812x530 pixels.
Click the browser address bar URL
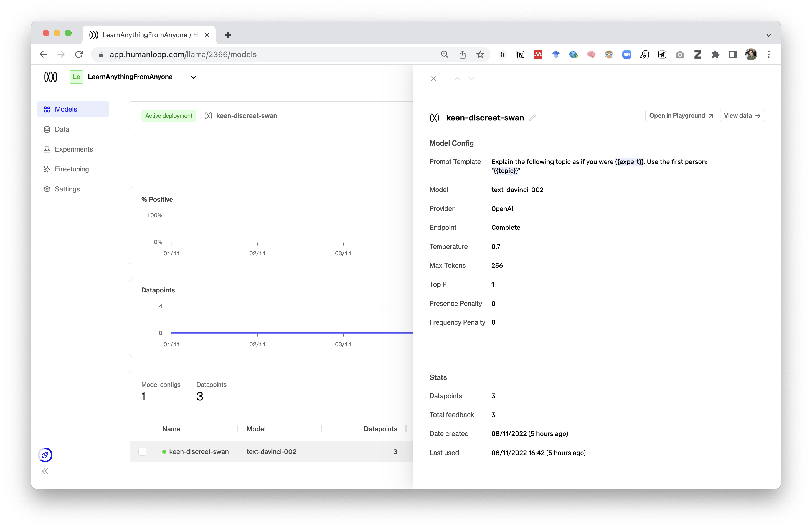pos(183,55)
